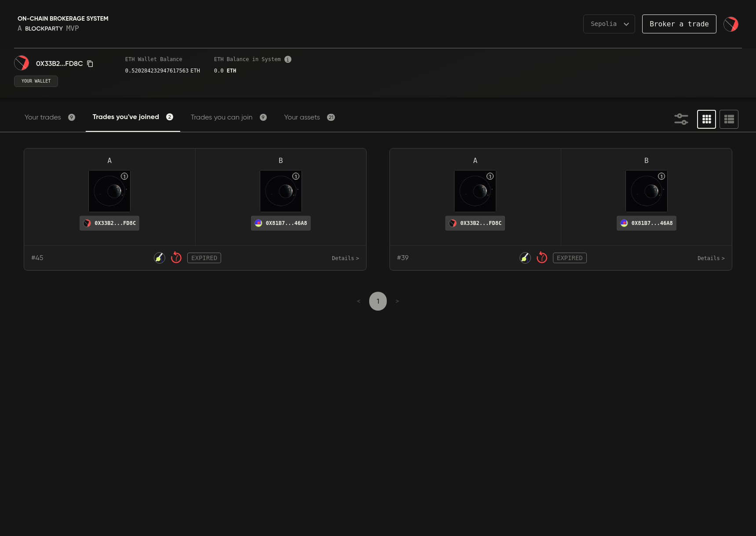Click side A asset thumbnail in trade #39
This screenshot has width=756, height=536.
pyautogui.click(x=475, y=191)
